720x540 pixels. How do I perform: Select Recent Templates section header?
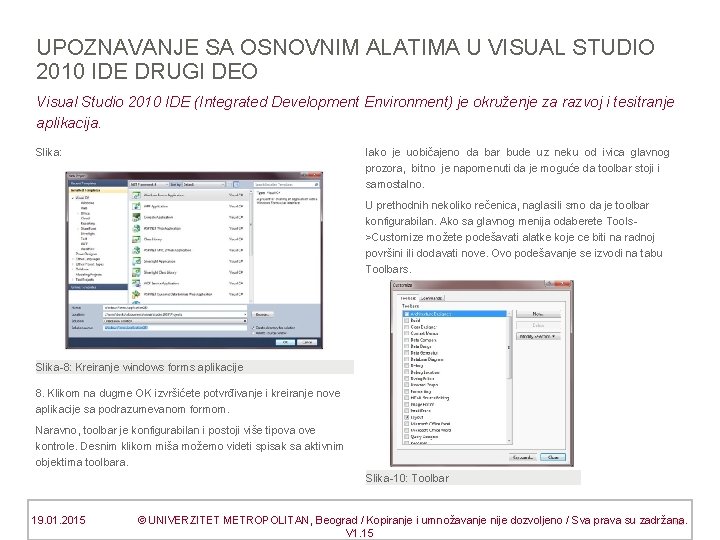[x=98, y=184]
